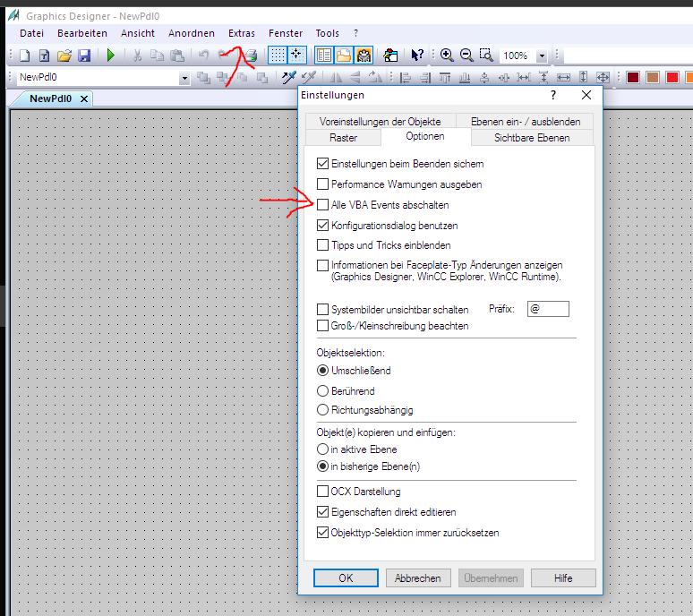Open the Bearbeiten menu
Screen dimensions: 693x616
pos(82,33)
